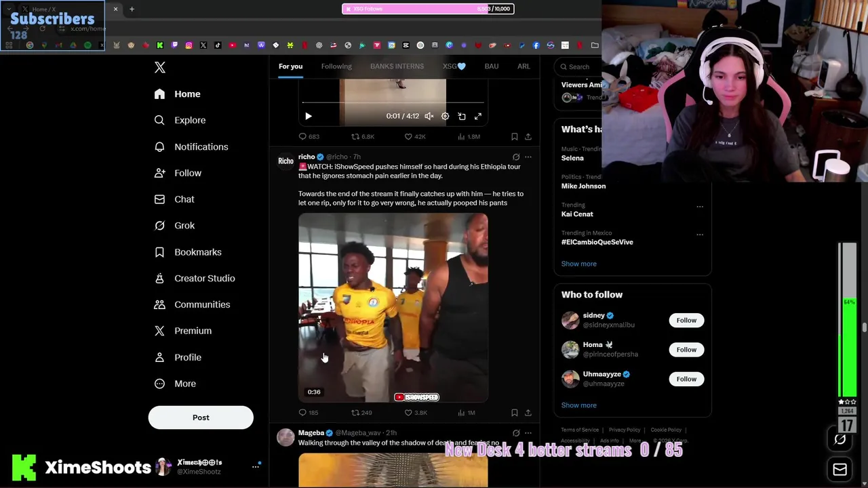Bookmark the post with 42K likes
This screenshot has width=868, height=488.
tap(514, 136)
